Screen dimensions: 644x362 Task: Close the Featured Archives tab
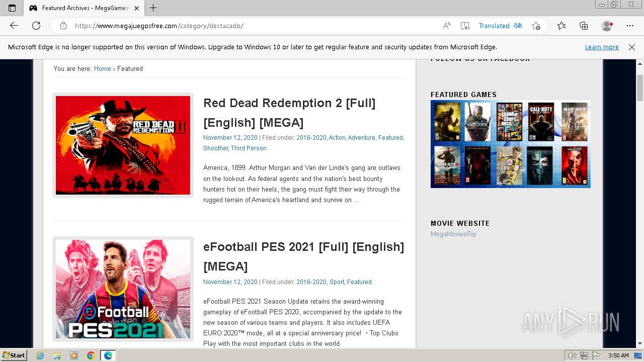(136, 8)
